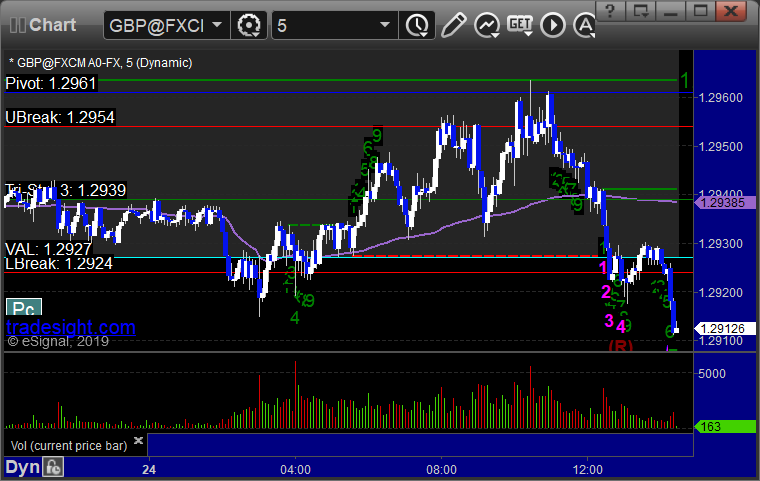760x481 pixels.
Task: Click the 1.29600 price scale label
Action: click(720, 98)
